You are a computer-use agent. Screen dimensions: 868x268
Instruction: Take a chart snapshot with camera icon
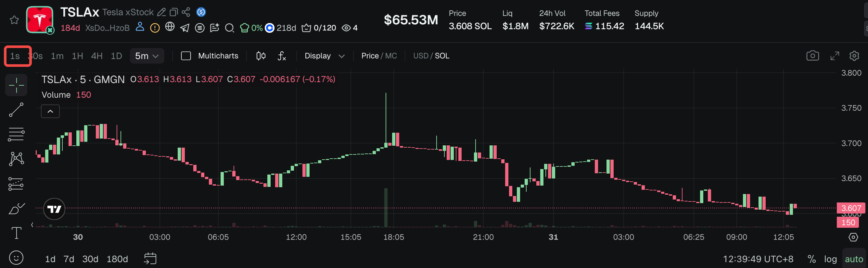coord(812,56)
